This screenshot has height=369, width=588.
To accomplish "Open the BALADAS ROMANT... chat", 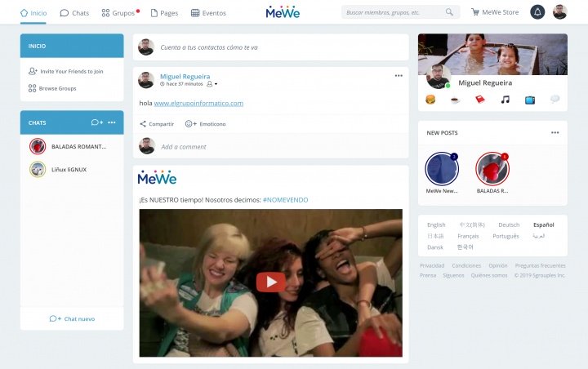I will coord(72,147).
